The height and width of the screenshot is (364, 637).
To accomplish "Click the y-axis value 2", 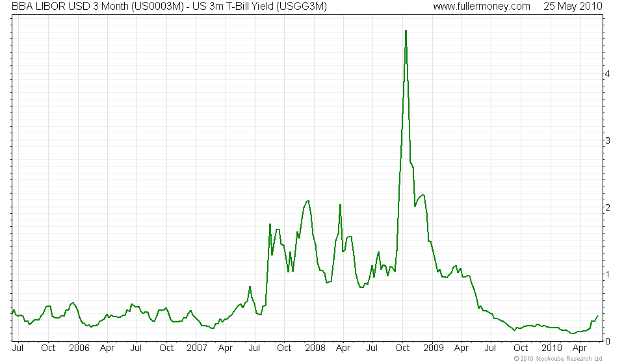I will (x=608, y=207).
